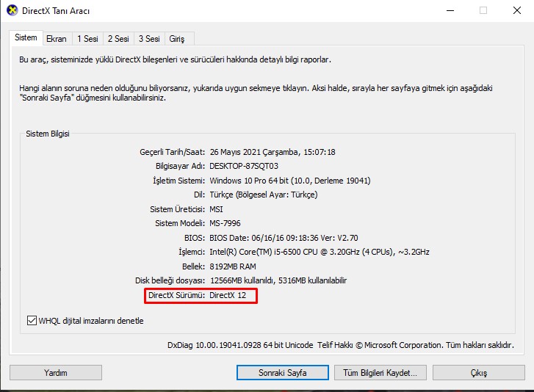Click the 8192MB RAM value
Screen dimensions: 534x392
click(x=233, y=266)
